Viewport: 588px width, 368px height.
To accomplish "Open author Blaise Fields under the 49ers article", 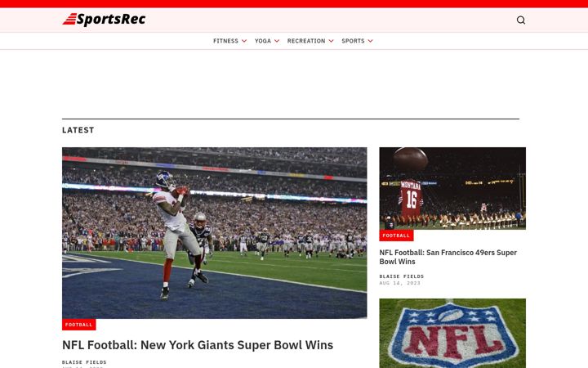I will click(401, 276).
